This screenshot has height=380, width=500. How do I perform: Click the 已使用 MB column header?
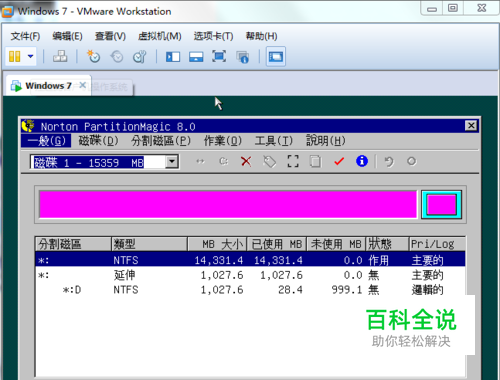[276, 244]
